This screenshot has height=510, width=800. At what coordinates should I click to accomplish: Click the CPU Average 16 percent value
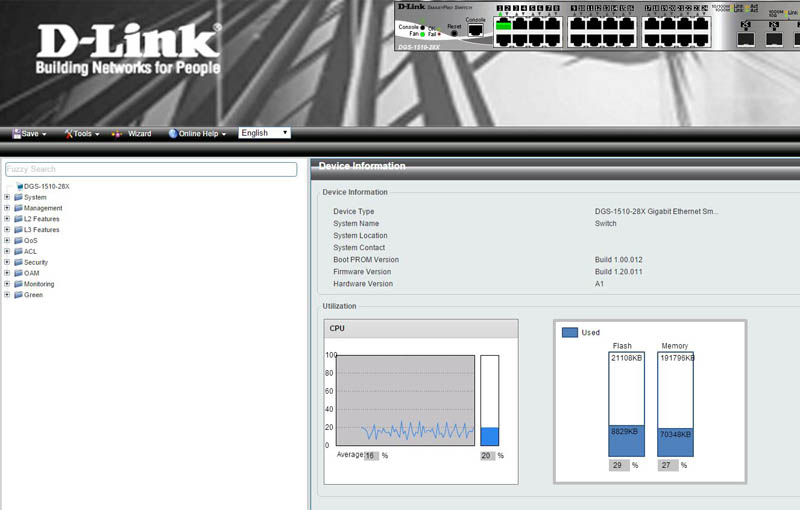tap(371, 456)
